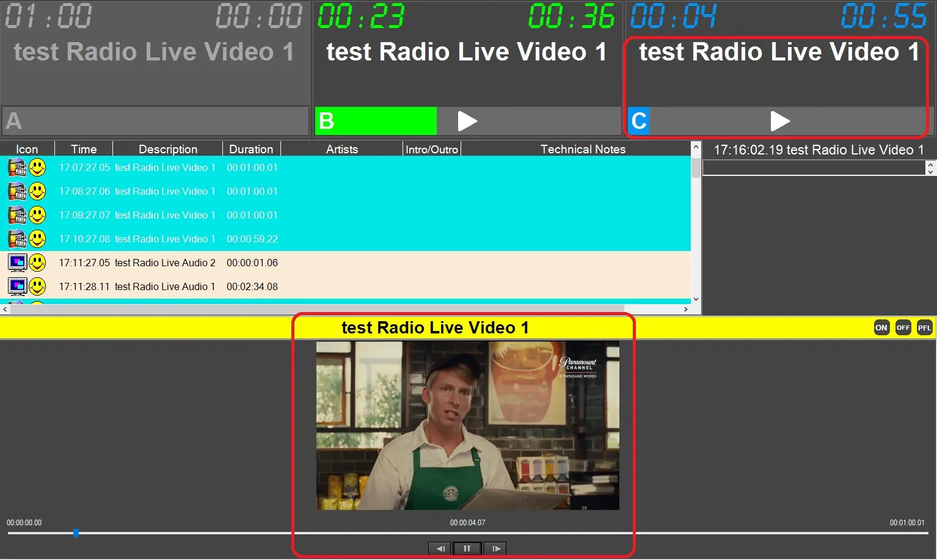Switch OFF the preview player
The height and width of the screenshot is (560, 937).
[x=903, y=328]
